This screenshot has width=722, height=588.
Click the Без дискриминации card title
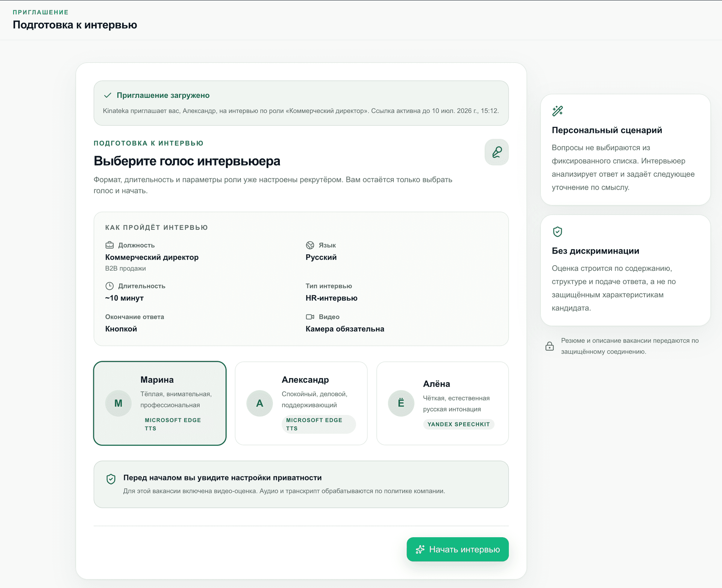(596, 251)
